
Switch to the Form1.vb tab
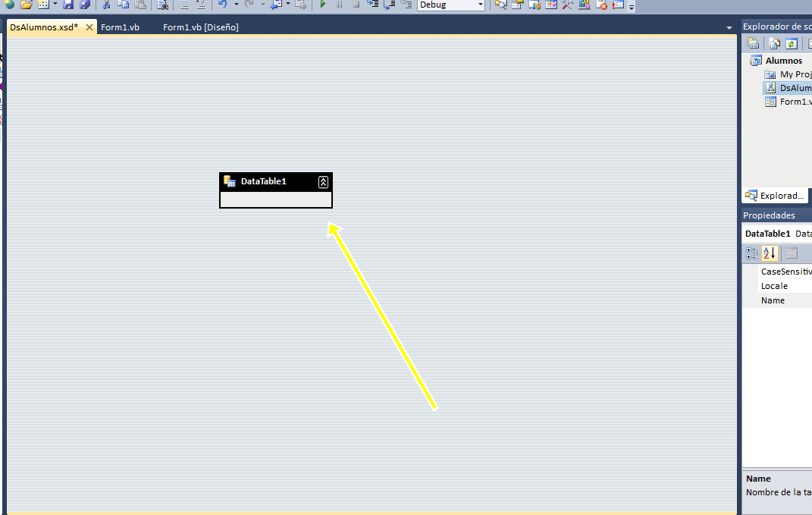coord(120,27)
